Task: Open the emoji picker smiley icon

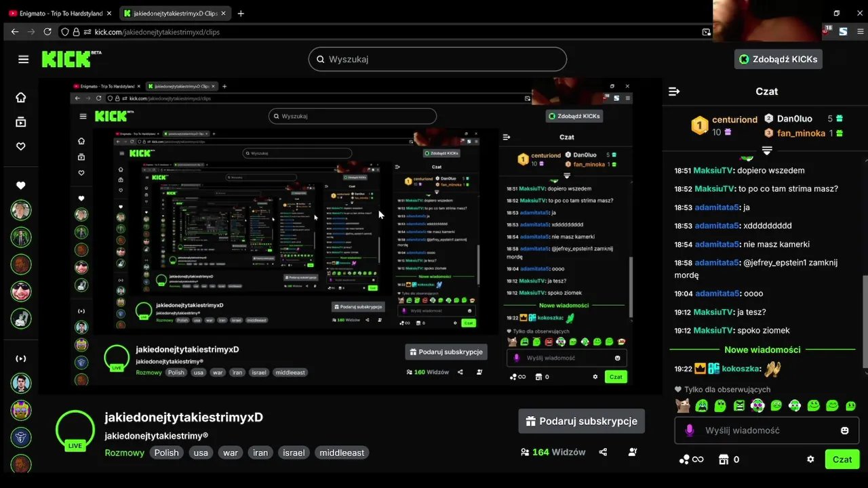Action: click(x=845, y=430)
